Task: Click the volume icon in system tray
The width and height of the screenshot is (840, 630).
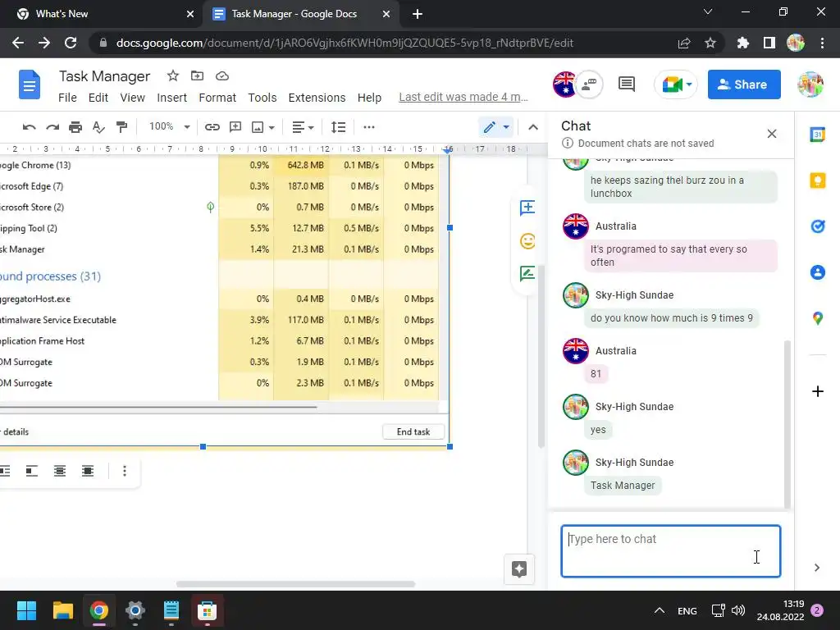Action: click(x=738, y=610)
